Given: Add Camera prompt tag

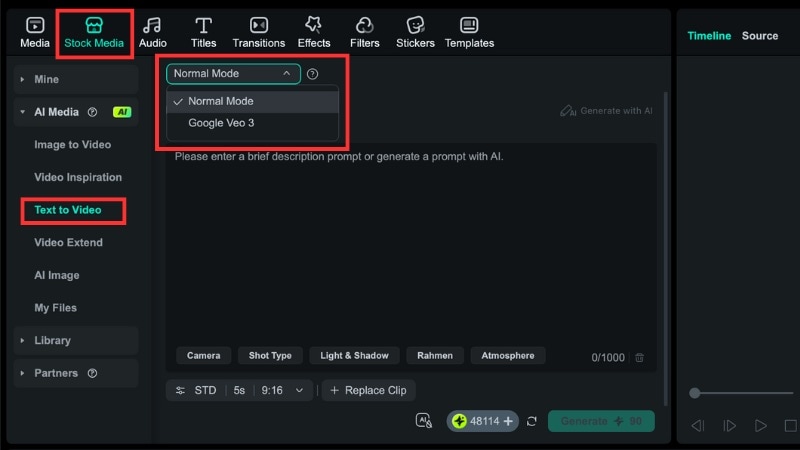Looking at the screenshot, I should (x=204, y=356).
